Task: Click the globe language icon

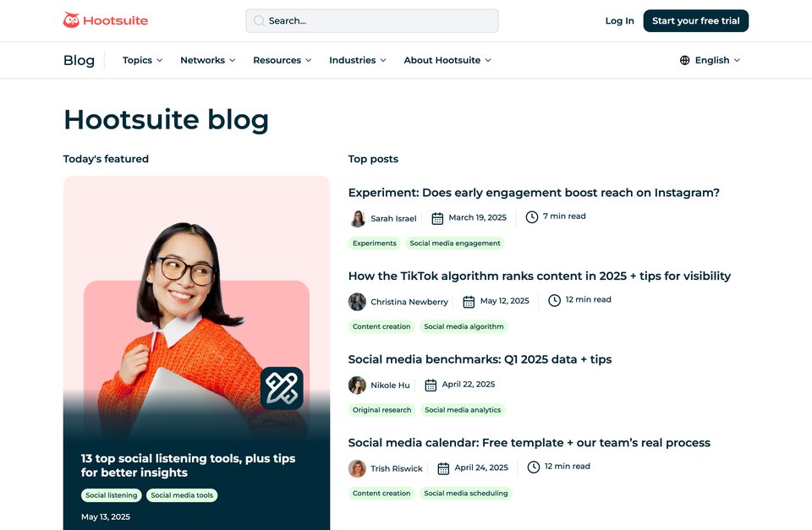Action: pos(684,60)
